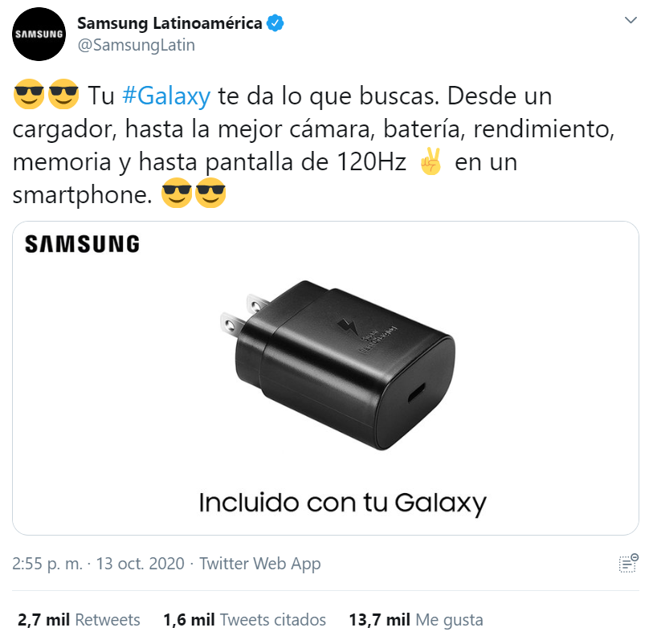Screen dimensions: 653x644
Task: Click the blue verified badge
Action: point(275,23)
